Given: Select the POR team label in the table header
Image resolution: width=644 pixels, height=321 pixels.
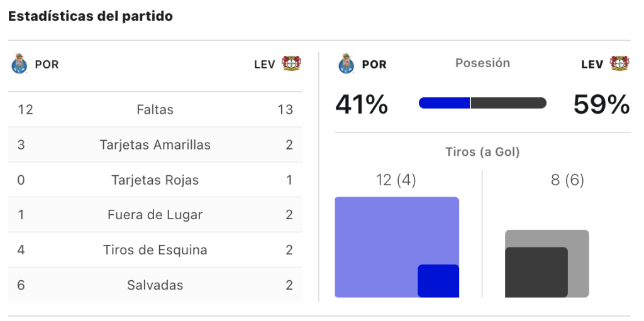Looking at the screenshot, I should (47, 65).
